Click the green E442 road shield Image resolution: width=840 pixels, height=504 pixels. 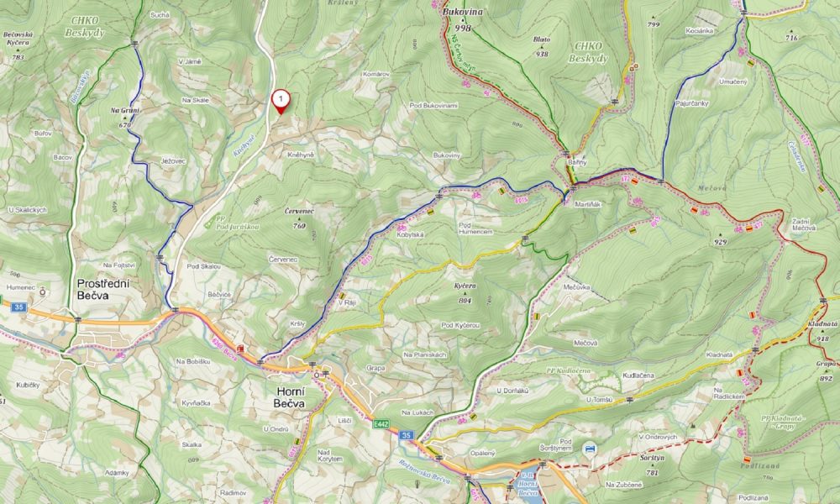click(x=381, y=424)
